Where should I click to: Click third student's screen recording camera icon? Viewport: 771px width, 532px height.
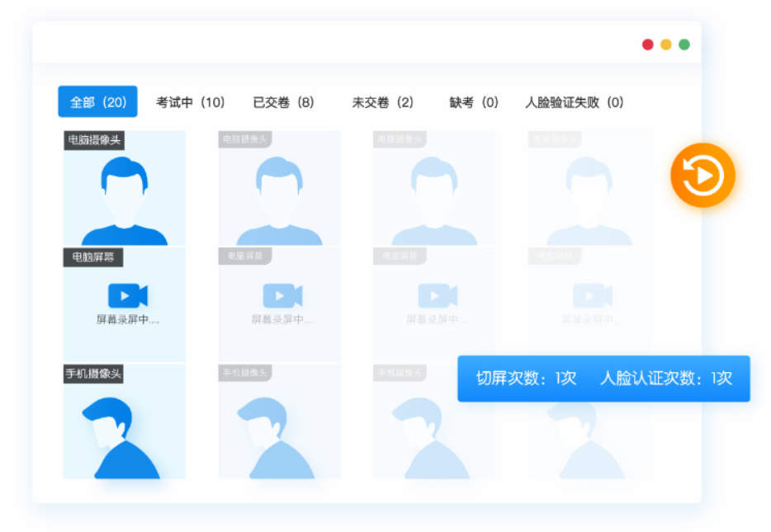438,295
